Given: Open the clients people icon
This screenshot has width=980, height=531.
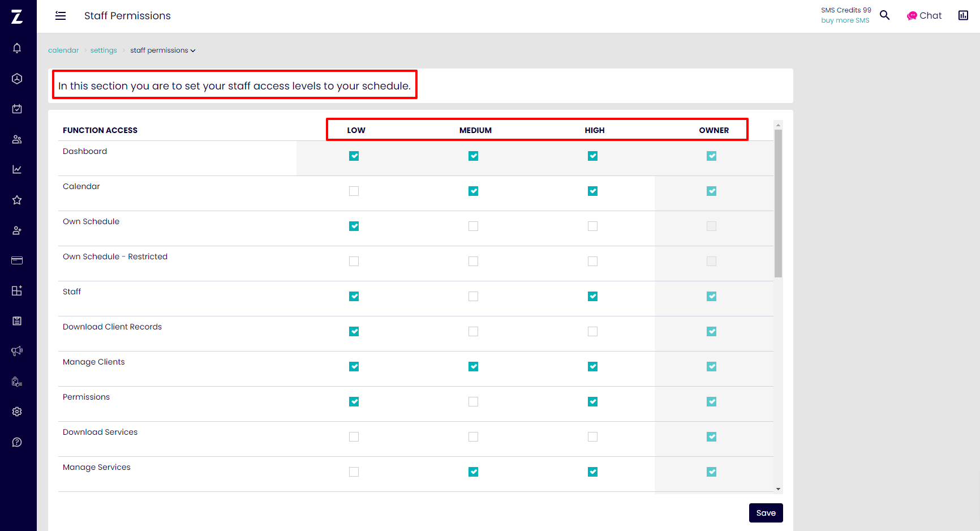Looking at the screenshot, I should click(17, 139).
